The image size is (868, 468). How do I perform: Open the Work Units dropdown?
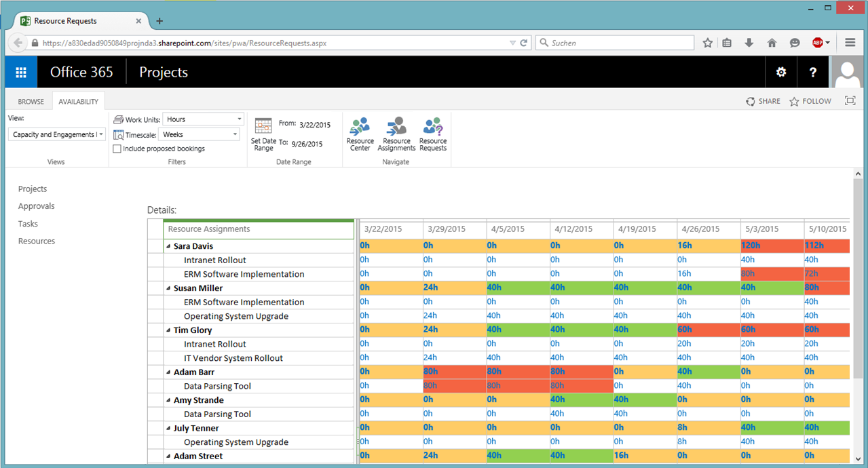(203, 119)
